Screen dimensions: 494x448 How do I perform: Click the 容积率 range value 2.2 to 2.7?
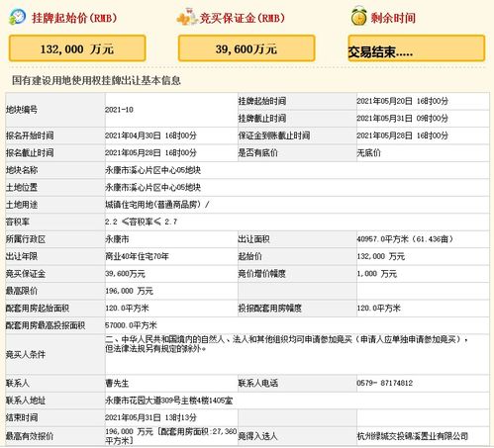click(142, 222)
